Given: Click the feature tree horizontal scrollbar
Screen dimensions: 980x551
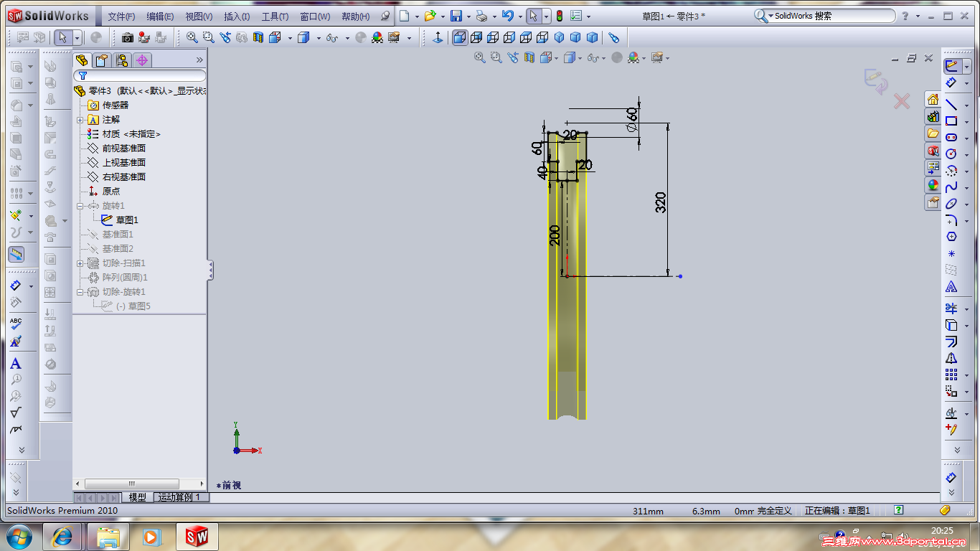Looking at the screenshot, I should tap(132, 484).
